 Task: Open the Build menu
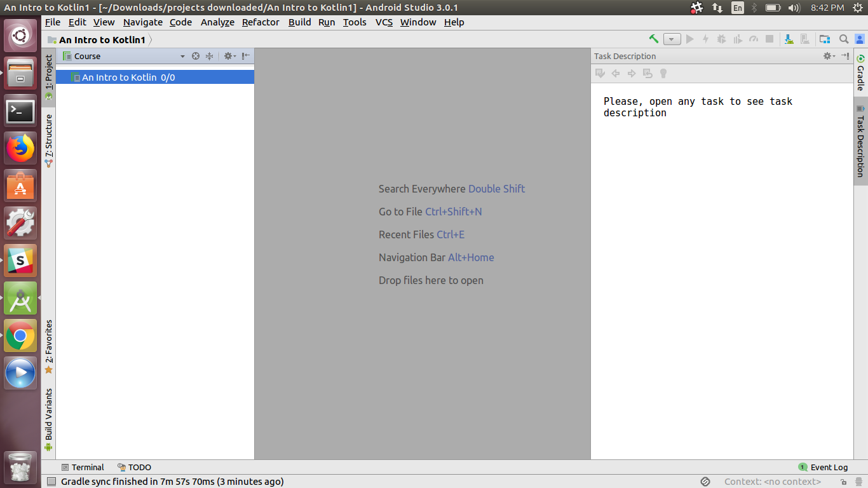pyautogui.click(x=299, y=22)
